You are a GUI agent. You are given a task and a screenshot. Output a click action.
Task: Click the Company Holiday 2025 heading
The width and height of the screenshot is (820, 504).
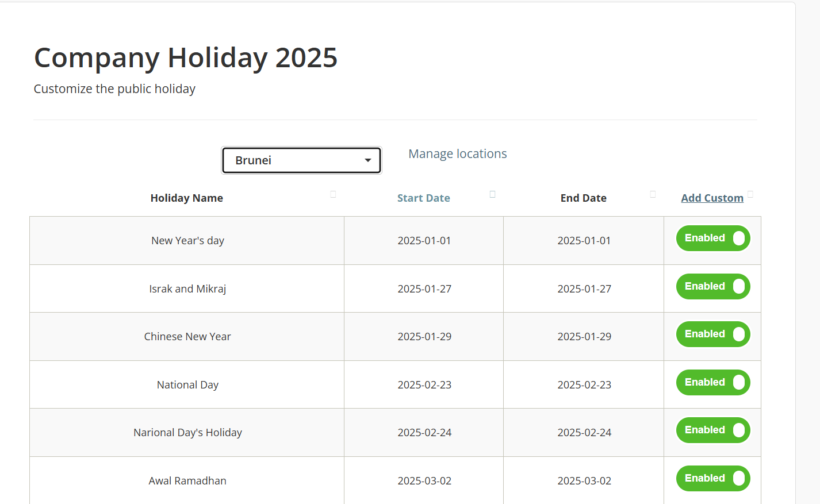[x=186, y=58]
